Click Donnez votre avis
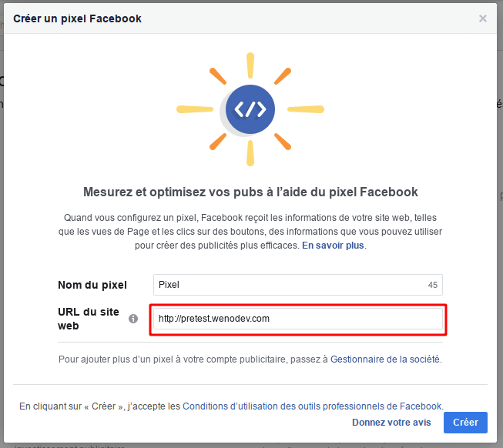 (391, 423)
